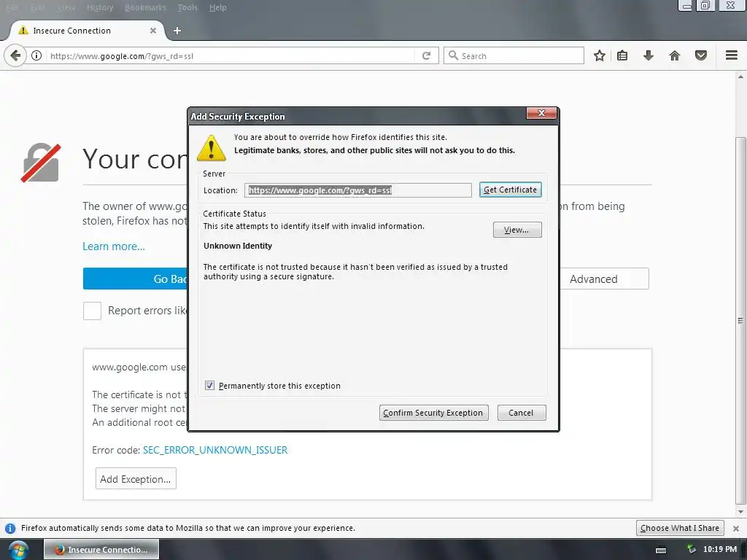Click the crossed-out padlock icon on the page
Screen dimensions: 747x560
point(41,163)
